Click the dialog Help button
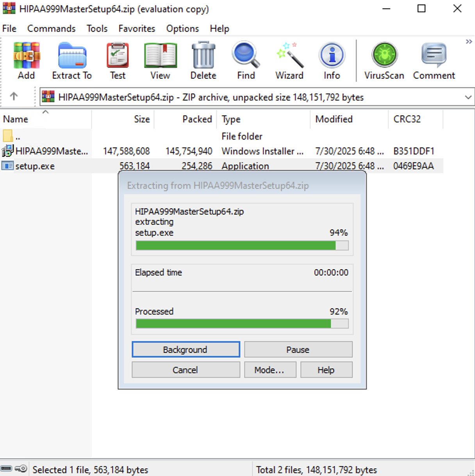This screenshot has height=476, width=475. (326, 370)
